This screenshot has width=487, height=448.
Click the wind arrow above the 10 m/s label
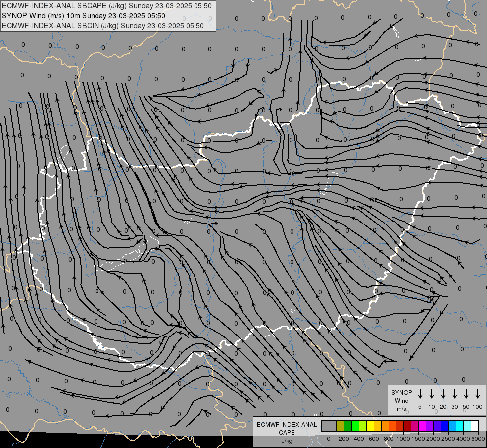(432, 393)
